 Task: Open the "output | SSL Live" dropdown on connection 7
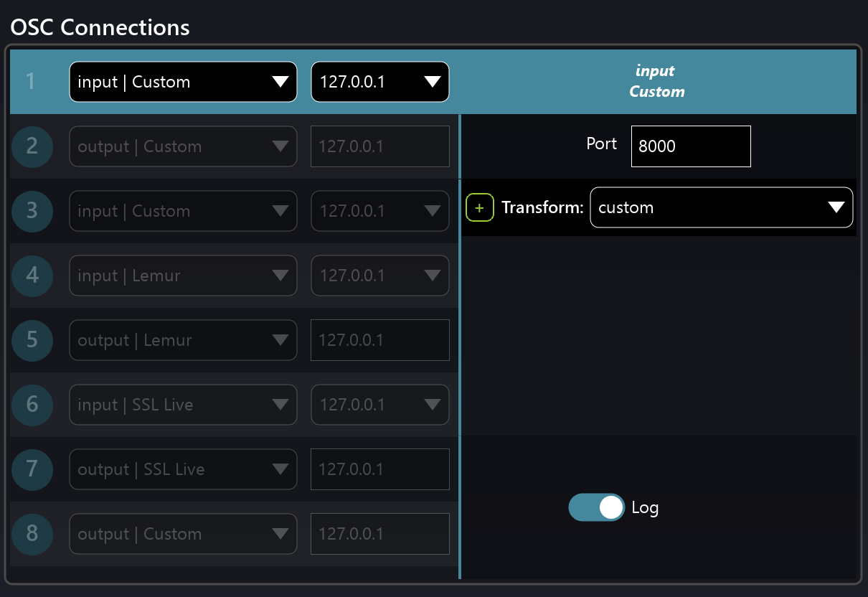pyautogui.click(x=183, y=469)
